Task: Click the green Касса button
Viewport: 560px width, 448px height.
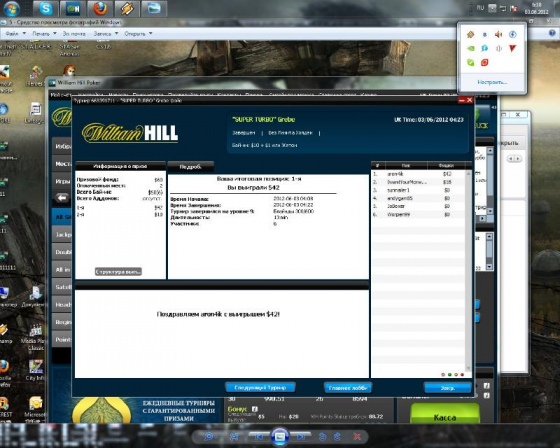Action: coord(445,414)
